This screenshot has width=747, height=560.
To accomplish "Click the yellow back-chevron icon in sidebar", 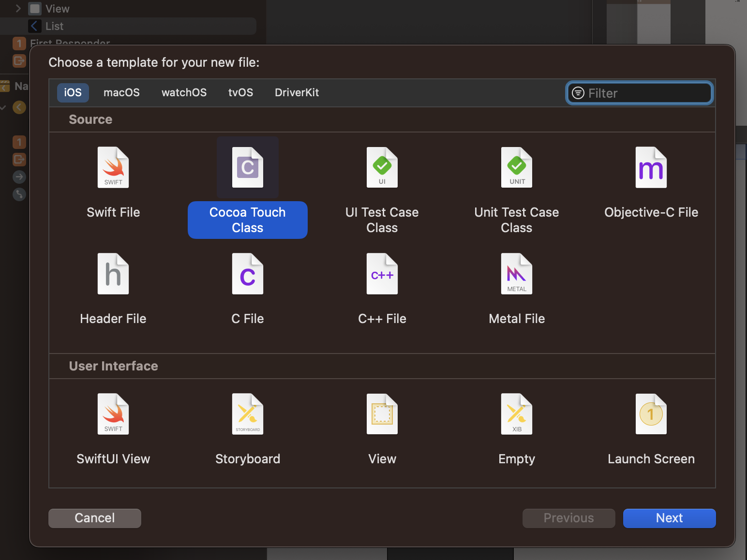I will pyautogui.click(x=19, y=107).
